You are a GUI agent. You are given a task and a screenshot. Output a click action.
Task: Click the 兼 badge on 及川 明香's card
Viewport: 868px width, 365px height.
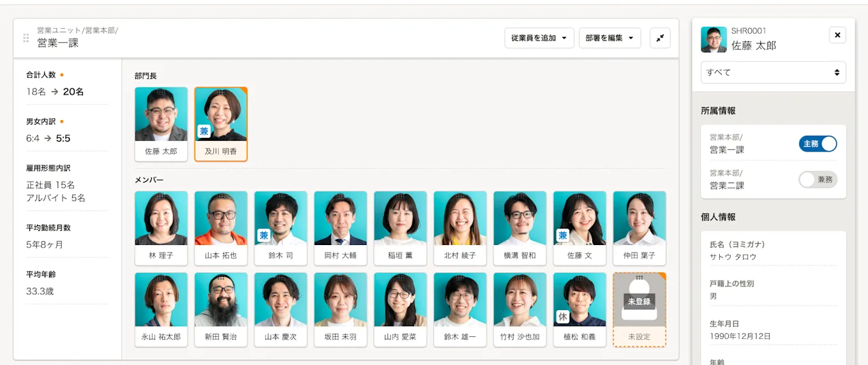click(204, 131)
